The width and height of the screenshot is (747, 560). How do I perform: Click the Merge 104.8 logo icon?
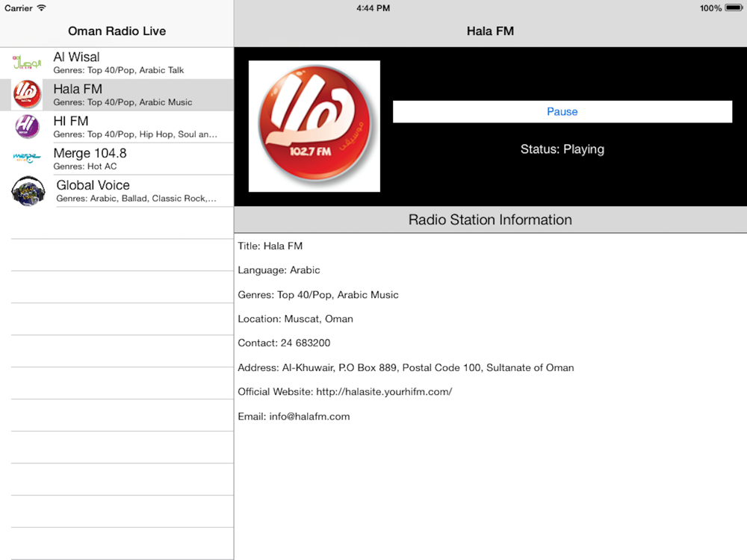coord(27,158)
